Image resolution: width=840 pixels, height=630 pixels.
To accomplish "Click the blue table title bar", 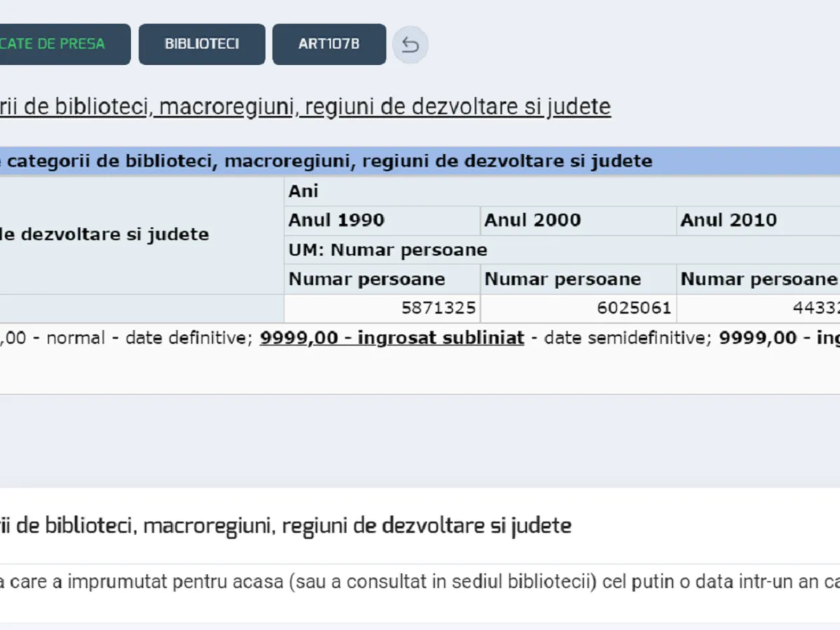I will [x=420, y=161].
